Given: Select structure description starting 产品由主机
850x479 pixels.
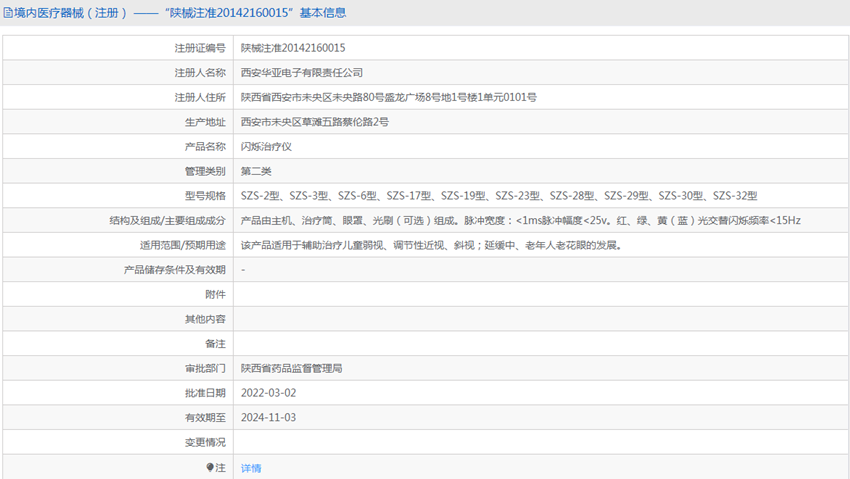Looking at the screenshot, I should tap(520, 221).
